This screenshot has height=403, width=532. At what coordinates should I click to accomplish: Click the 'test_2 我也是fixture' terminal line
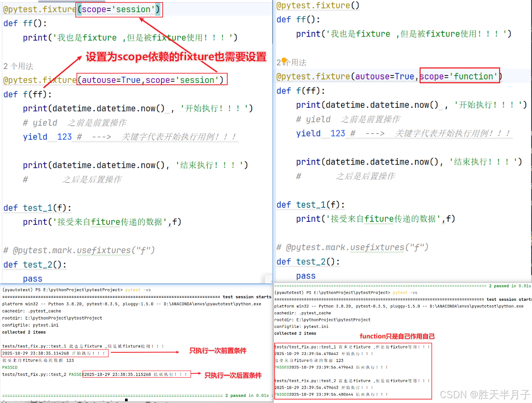coord(352,380)
